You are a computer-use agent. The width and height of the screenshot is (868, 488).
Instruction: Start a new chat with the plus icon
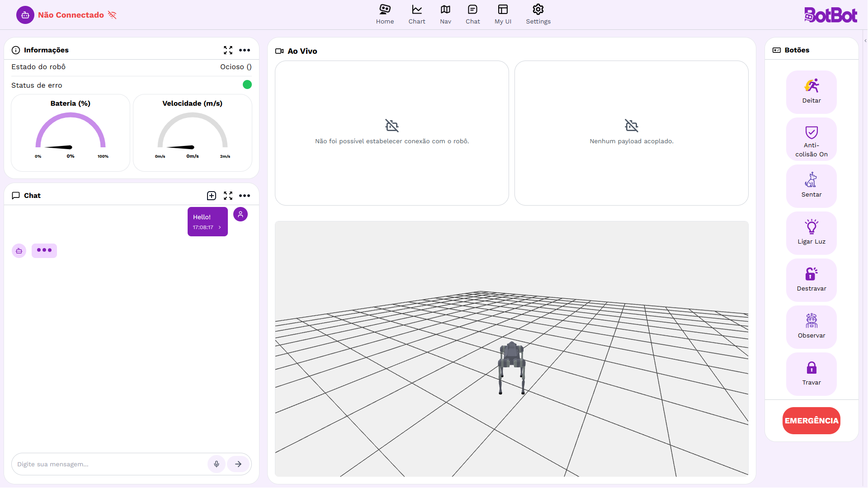[x=211, y=196]
